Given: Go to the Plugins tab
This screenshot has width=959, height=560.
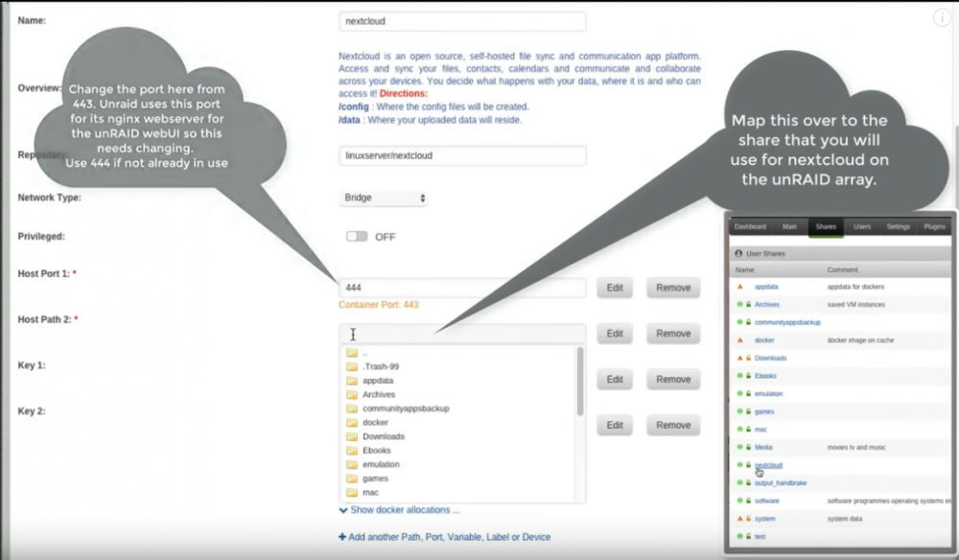Looking at the screenshot, I should [x=934, y=227].
